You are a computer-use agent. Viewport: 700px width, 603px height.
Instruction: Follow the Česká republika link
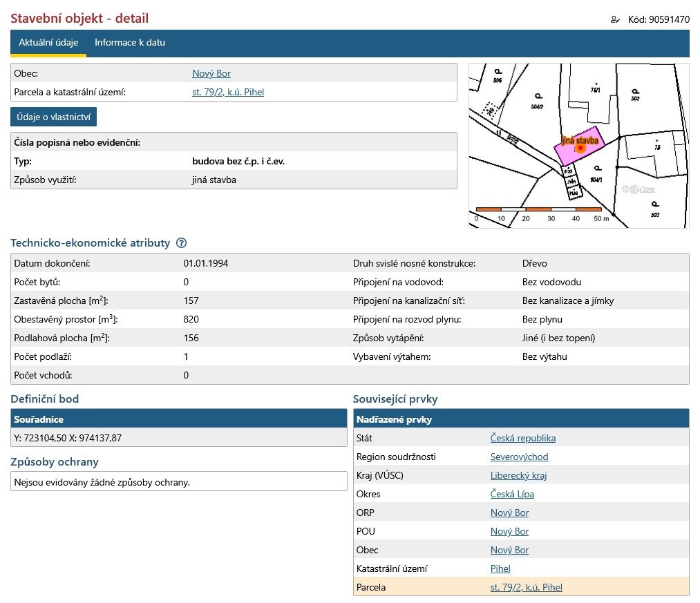pyautogui.click(x=522, y=438)
